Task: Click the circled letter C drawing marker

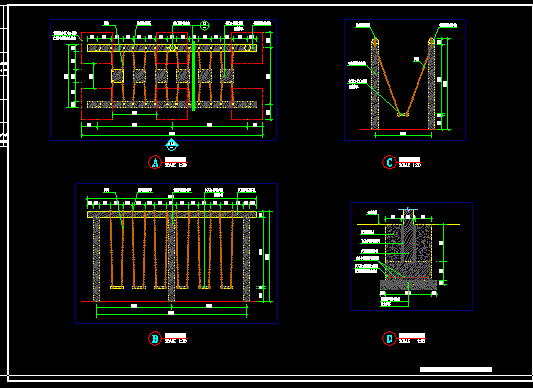Action: 389,163
